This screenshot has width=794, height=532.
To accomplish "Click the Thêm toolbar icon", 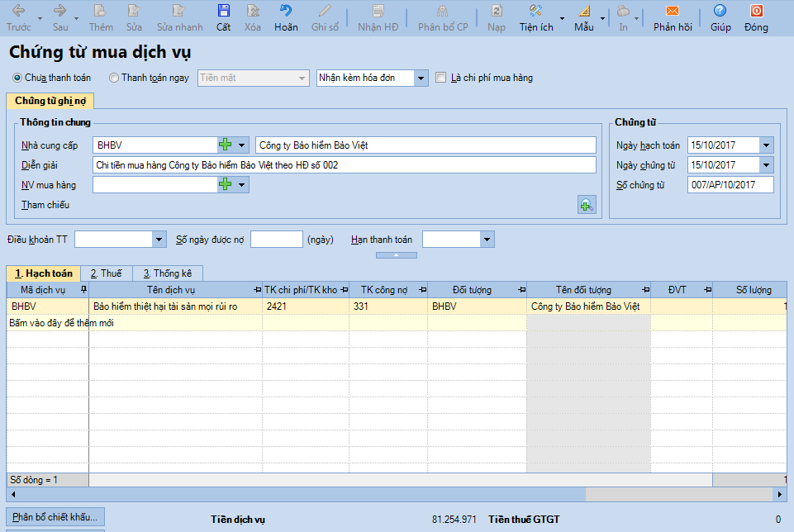I will pos(101,17).
